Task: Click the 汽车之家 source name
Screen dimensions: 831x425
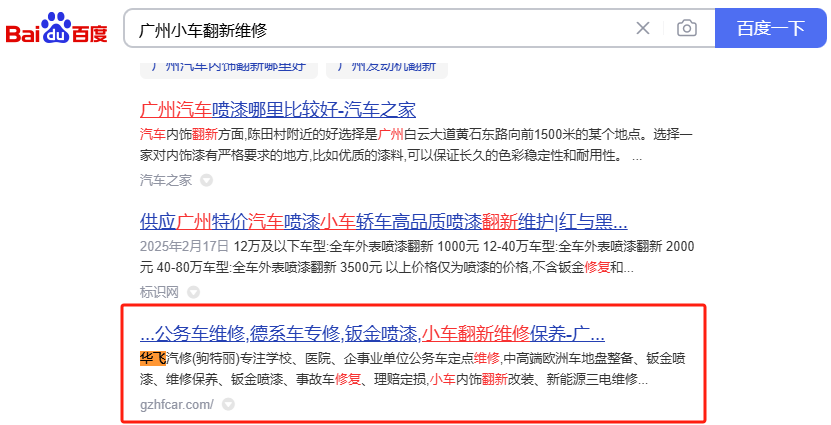Action: (165, 180)
